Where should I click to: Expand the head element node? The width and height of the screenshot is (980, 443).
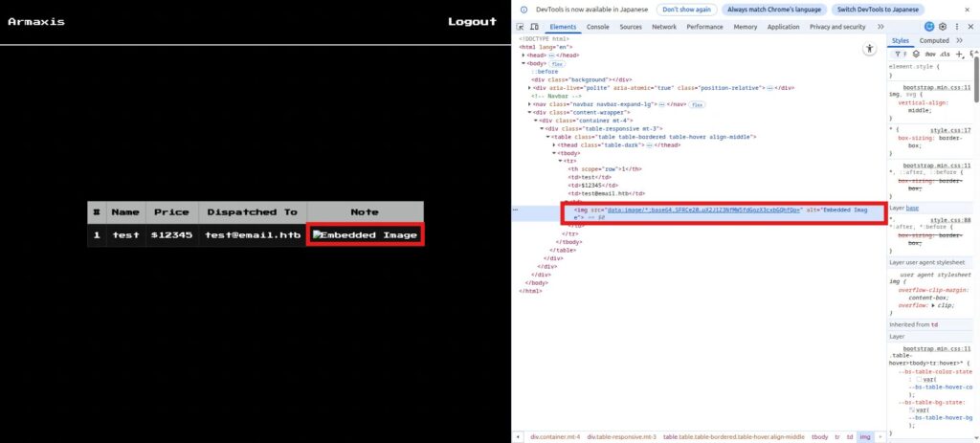pos(524,55)
